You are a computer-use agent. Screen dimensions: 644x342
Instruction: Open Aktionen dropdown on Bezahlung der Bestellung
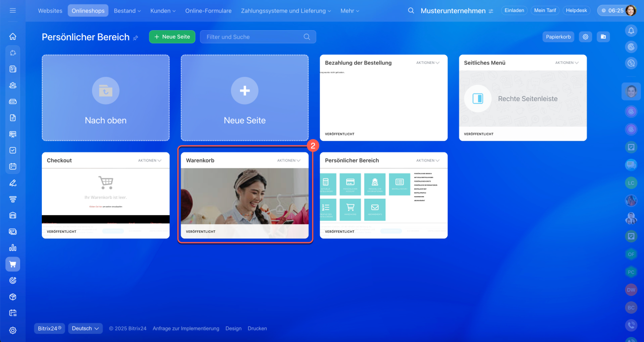tap(428, 63)
